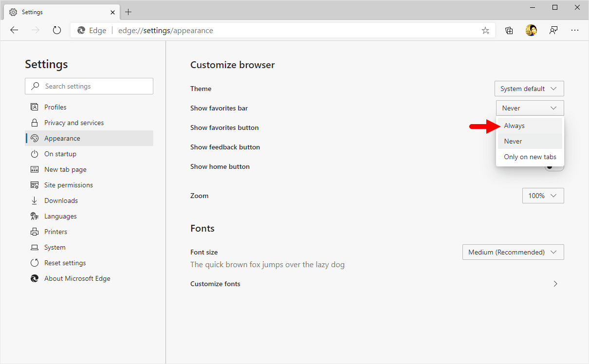
Task: Add this page to favorites star
Action: tap(485, 31)
